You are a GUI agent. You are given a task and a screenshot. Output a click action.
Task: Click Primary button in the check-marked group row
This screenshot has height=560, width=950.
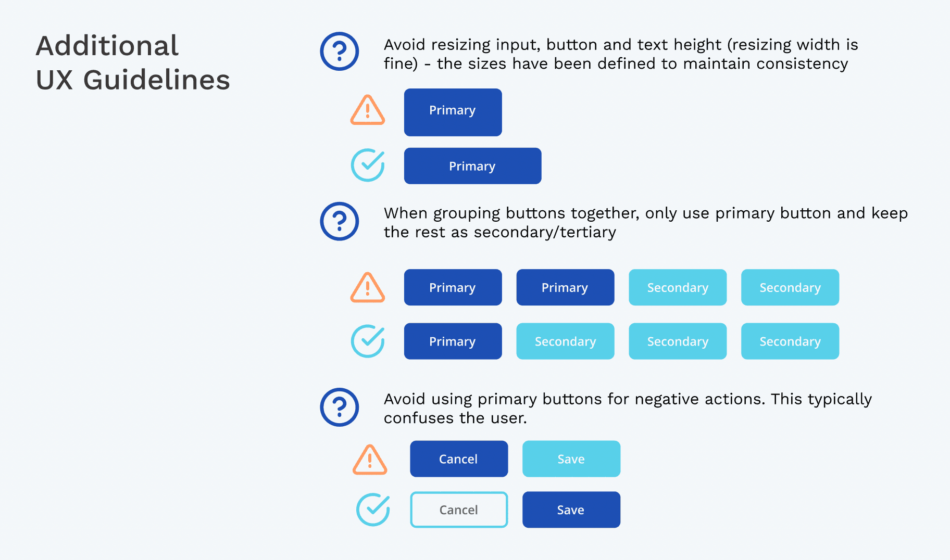click(x=453, y=341)
